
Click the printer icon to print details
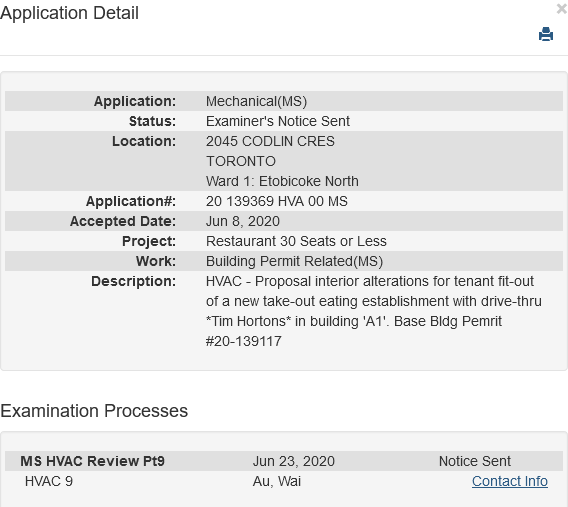(546, 34)
